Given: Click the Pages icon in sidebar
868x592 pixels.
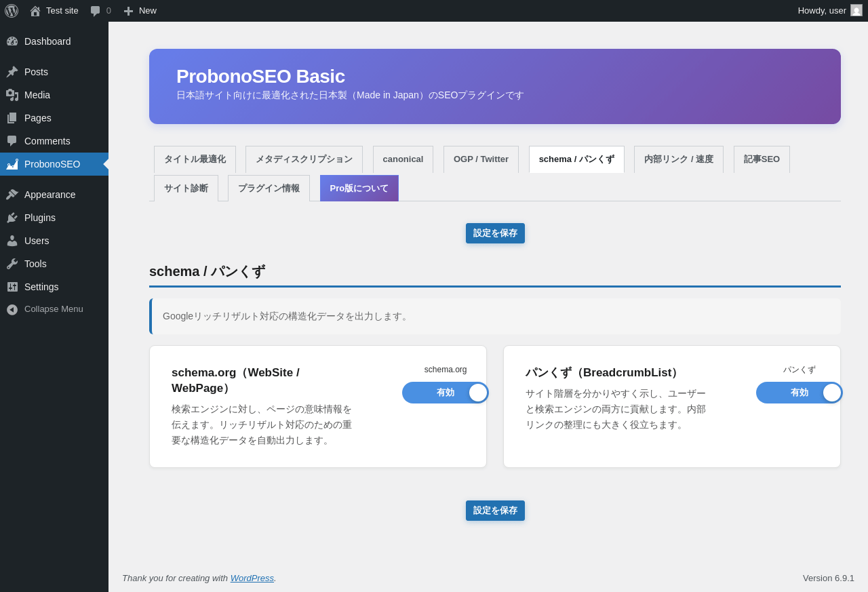Looking at the screenshot, I should click(12, 118).
